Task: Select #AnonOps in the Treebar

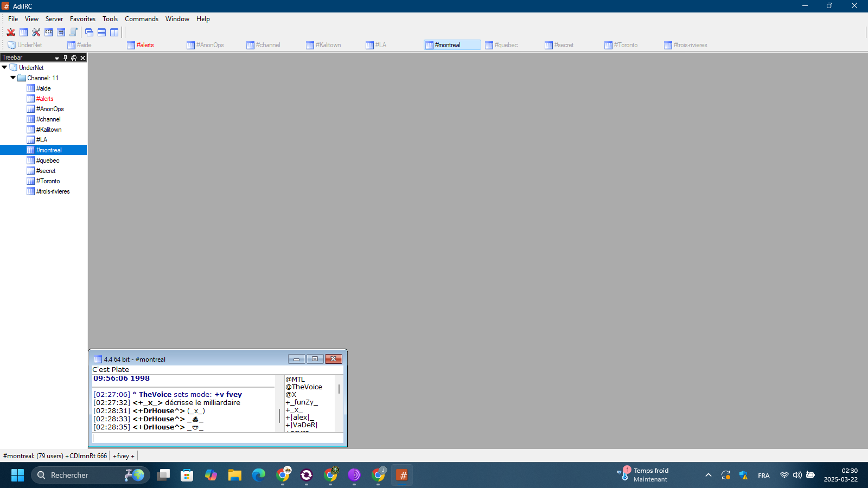Action: 50,109
